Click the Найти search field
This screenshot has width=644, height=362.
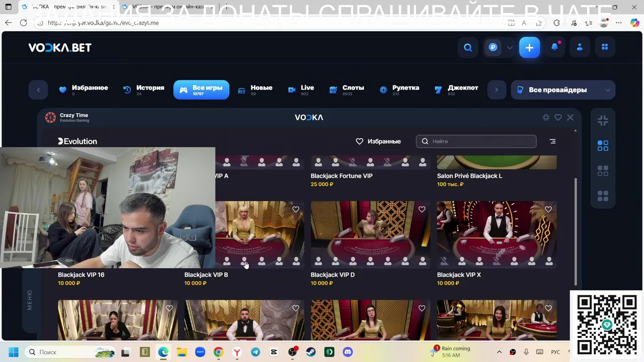click(x=476, y=141)
